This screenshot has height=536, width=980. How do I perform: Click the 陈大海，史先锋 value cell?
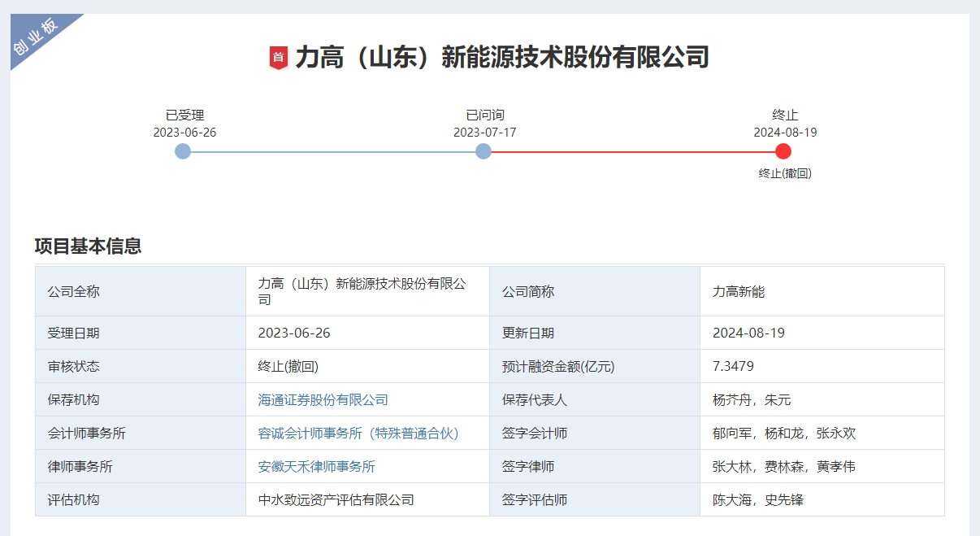click(x=822, y=500)
